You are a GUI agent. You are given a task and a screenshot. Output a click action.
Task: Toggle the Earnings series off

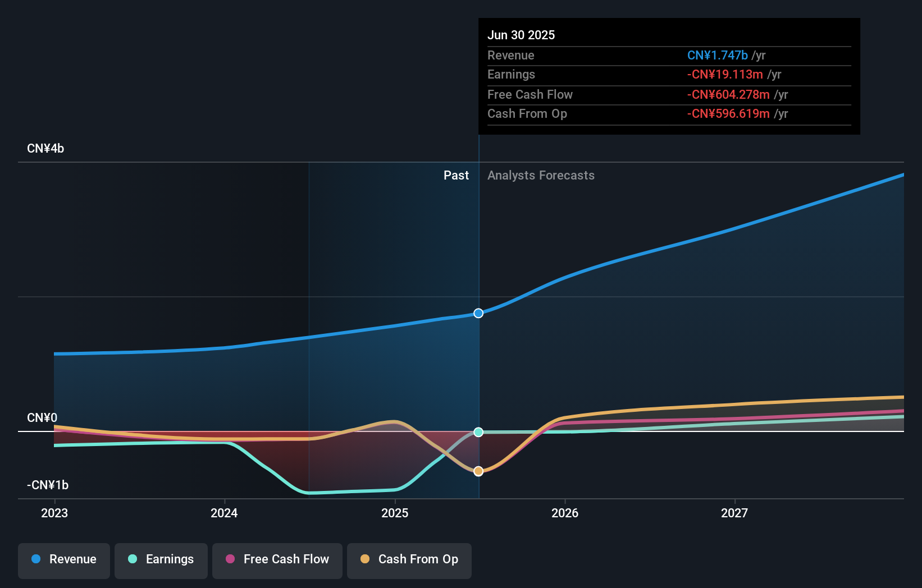(x=161, y=561)
